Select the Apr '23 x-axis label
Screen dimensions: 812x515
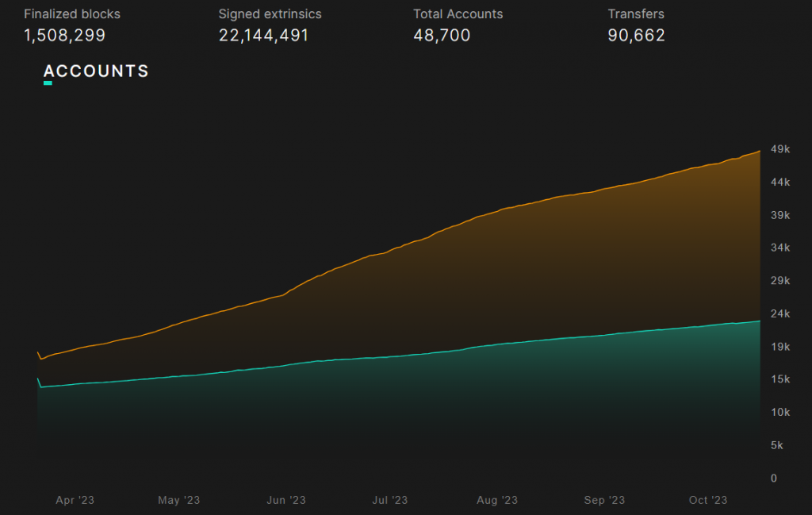pos(75,500)
